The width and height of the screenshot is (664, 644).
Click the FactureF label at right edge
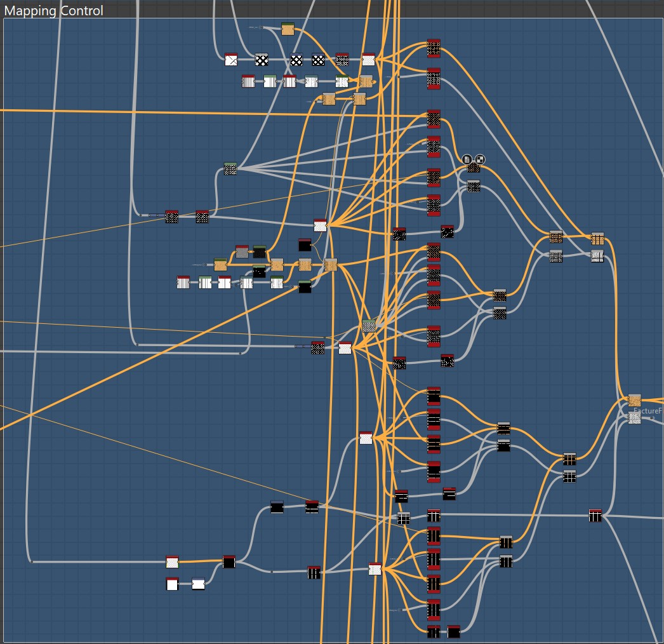point(647,411)
